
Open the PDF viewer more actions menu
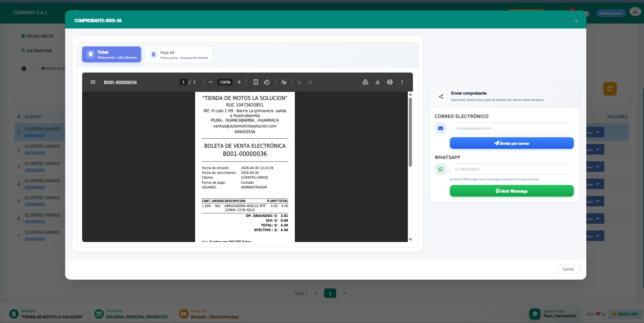[402, 82]
